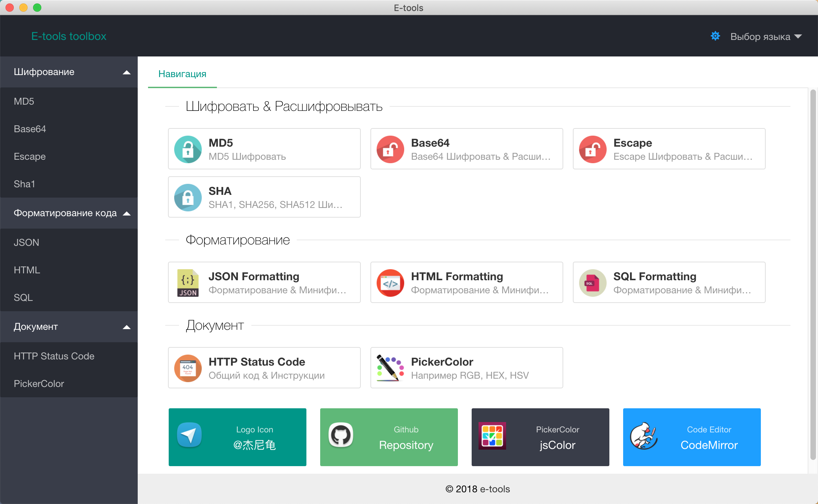Select Escape in the sidebar menu

(x=30, y=157)
